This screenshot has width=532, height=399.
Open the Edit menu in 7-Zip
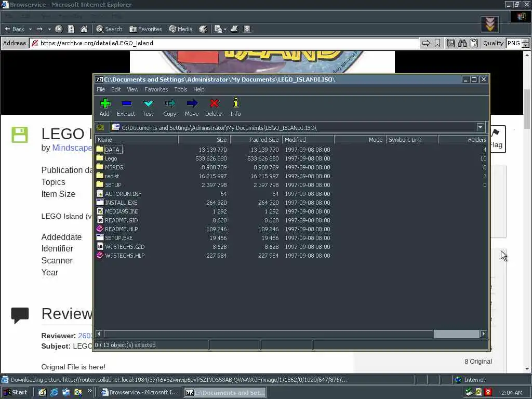(116, 89)
